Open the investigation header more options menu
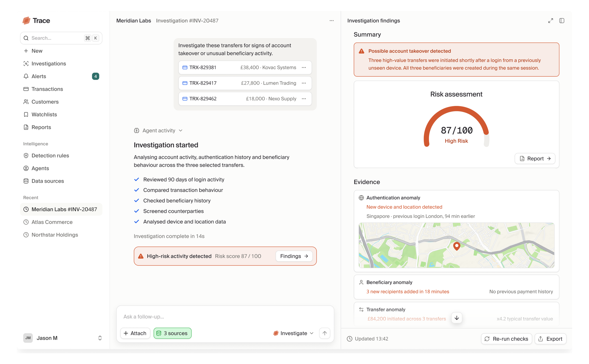Screen dimensions: 589x364 [332, 21]
